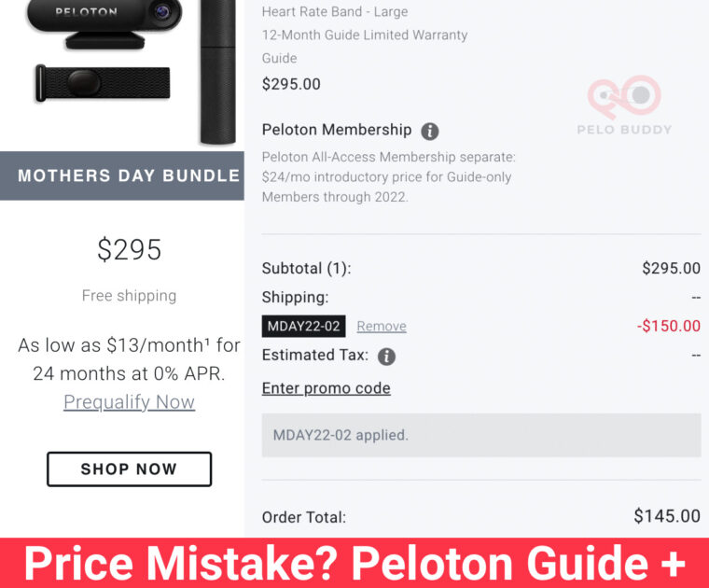Remove the MDAY22-02 promo code
This screenshot has width=709, height=588.
382,326
